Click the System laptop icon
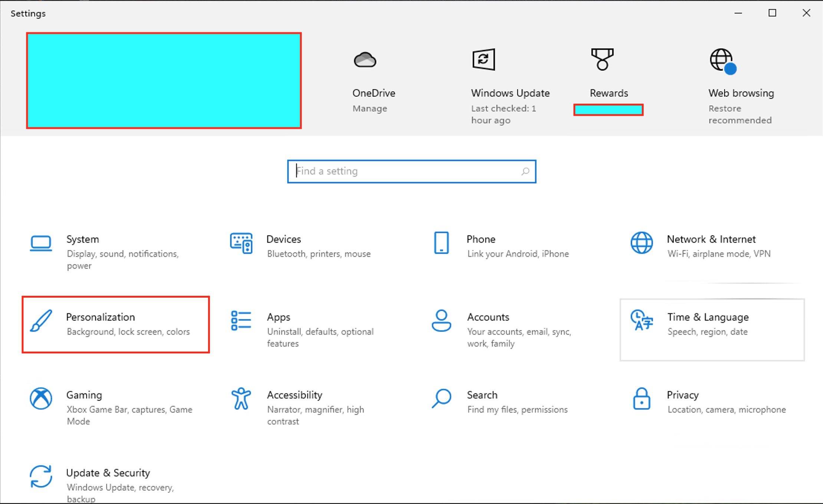823x504 pixels. (x=41, y=243)
